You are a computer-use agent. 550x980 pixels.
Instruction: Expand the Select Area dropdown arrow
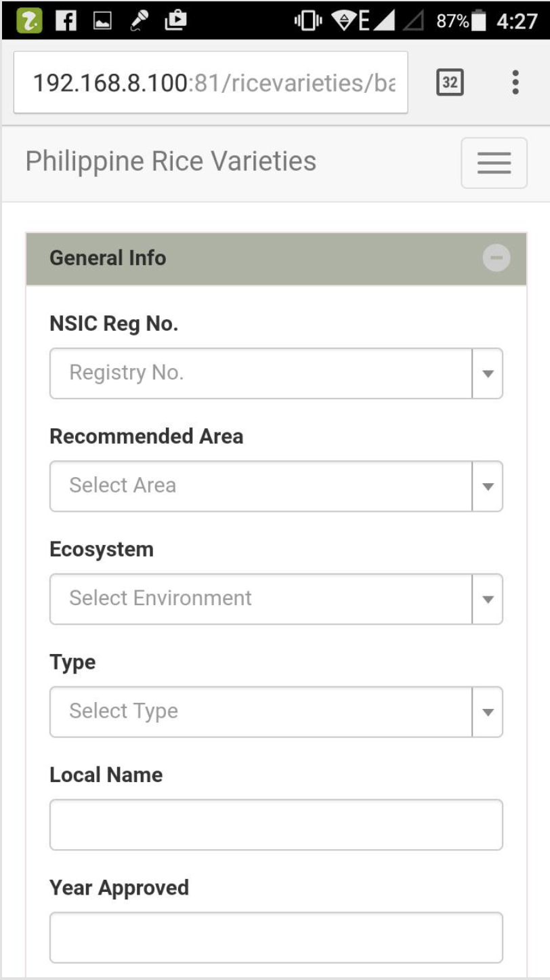[488, 486]
